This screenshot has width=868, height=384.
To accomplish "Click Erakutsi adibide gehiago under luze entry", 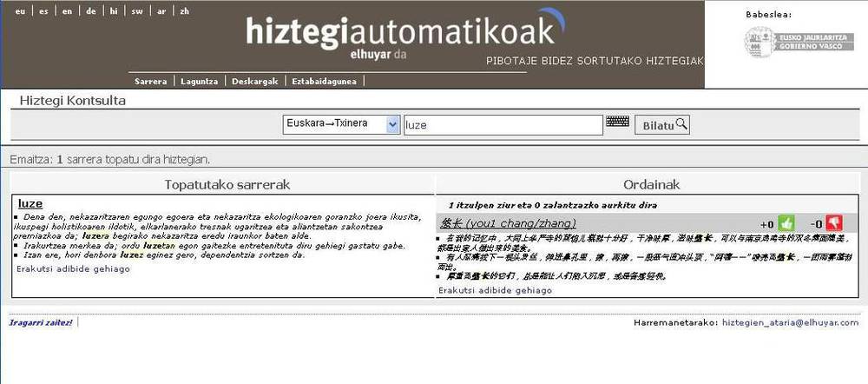I will 73,268.
